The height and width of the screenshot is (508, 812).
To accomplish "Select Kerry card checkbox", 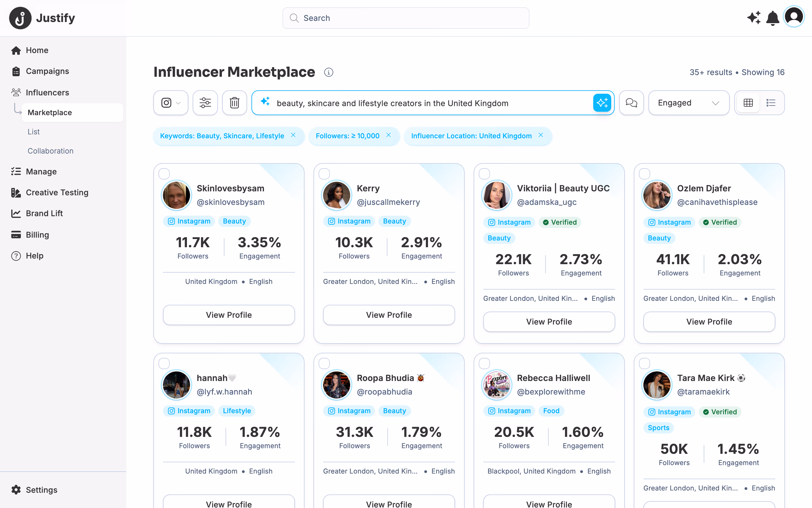I will pos(324,174).
